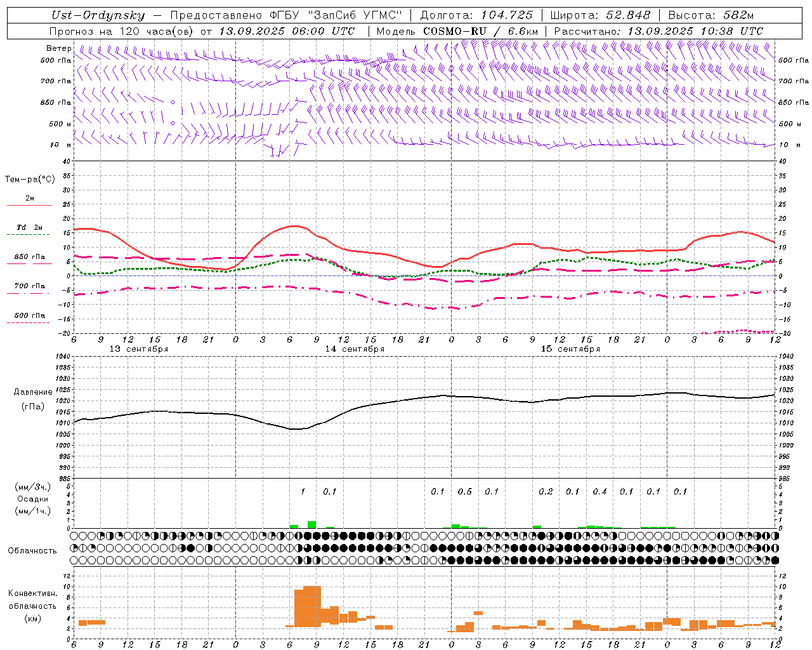This screenshot has height=650, width=812.
Task: Click the 0.5 precipitation amount value
Action: coord(465,491)
